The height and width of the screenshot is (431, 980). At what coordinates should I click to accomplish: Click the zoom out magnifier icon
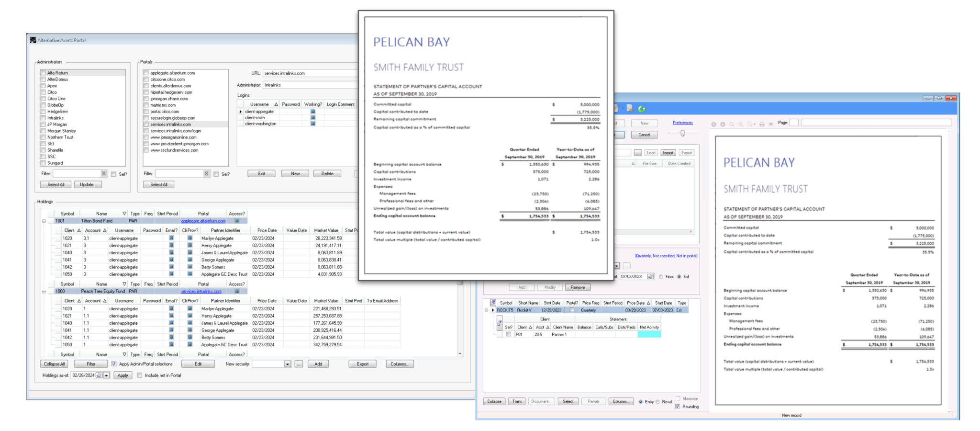(732, 124)
